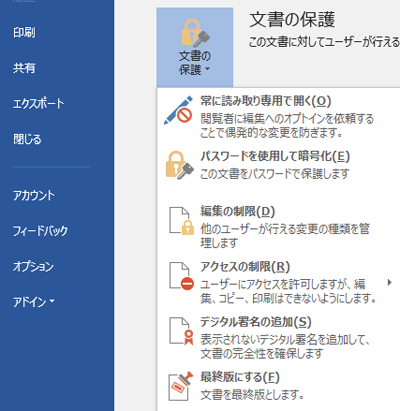The image size is (400, 411).
Task: Click the red no-entry page icon for アクセスの制限
Action: (181, 276)
